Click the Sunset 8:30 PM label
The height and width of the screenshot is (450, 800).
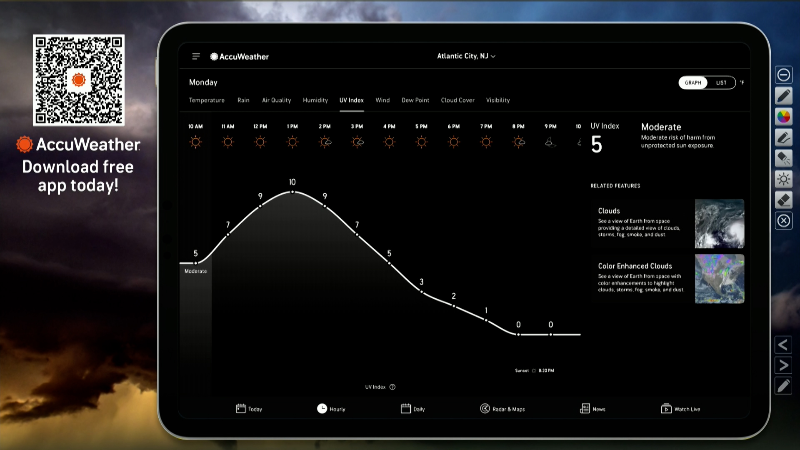pos(534,370)
